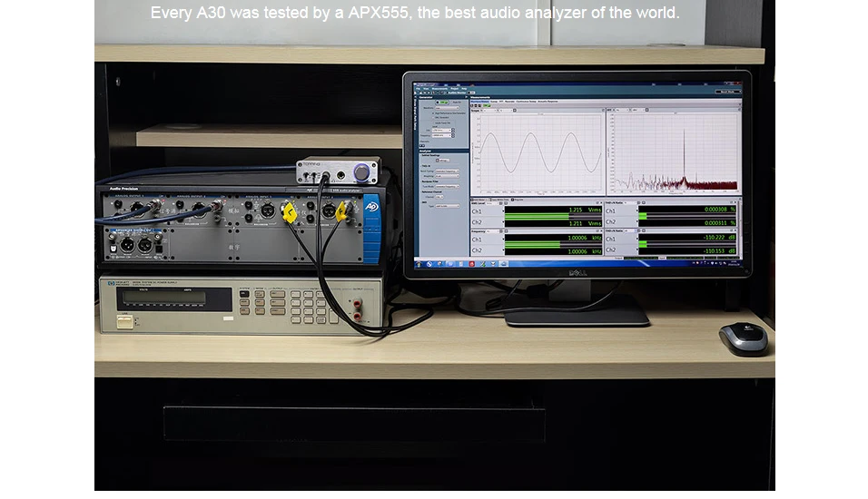Open the FFT first unit dropdown

pos(622,110)
